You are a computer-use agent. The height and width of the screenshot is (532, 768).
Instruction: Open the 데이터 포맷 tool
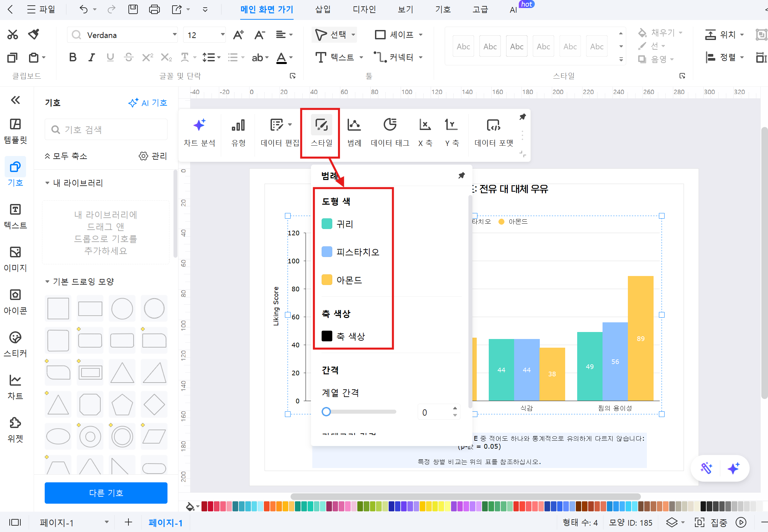(x=494, y=133)
